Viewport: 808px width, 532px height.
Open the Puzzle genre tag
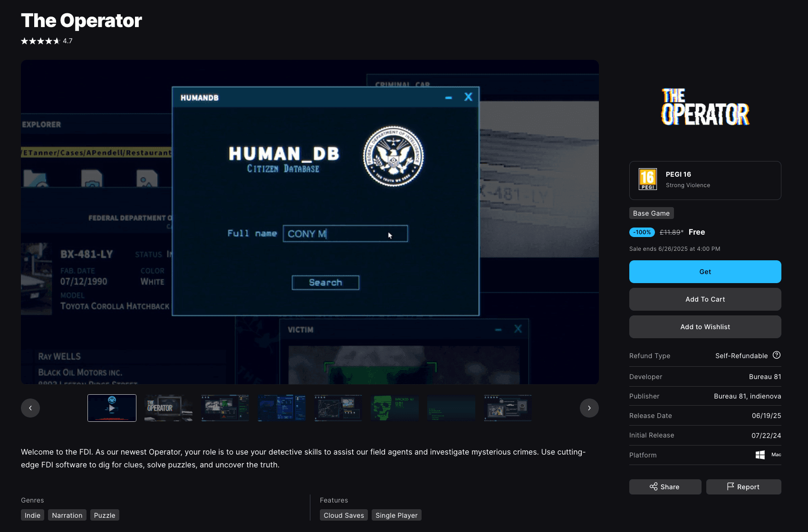coord(105,515)
